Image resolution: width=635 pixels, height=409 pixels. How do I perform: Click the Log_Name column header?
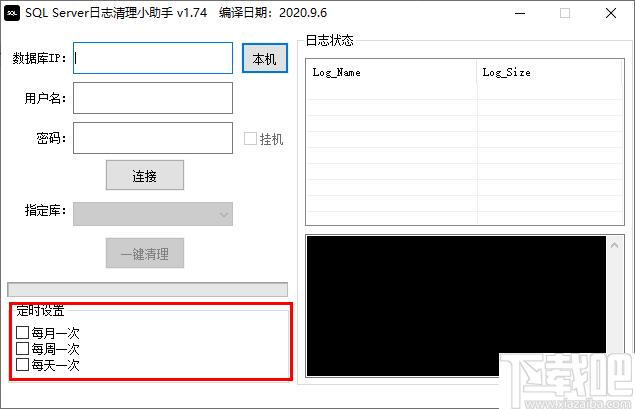(392, 72)
